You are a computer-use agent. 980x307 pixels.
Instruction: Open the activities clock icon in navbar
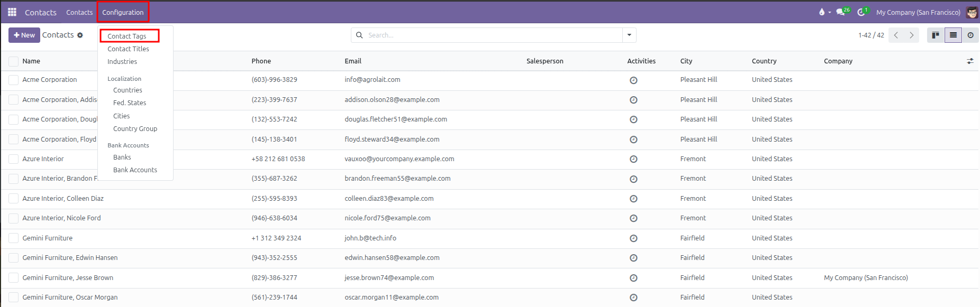(861, 12)
